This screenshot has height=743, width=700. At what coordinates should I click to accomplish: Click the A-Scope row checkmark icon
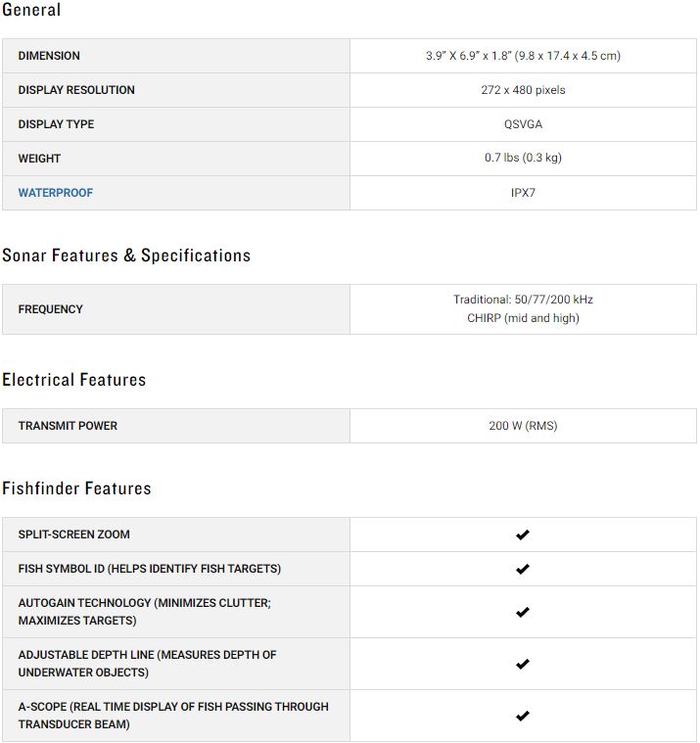[522, 716]
